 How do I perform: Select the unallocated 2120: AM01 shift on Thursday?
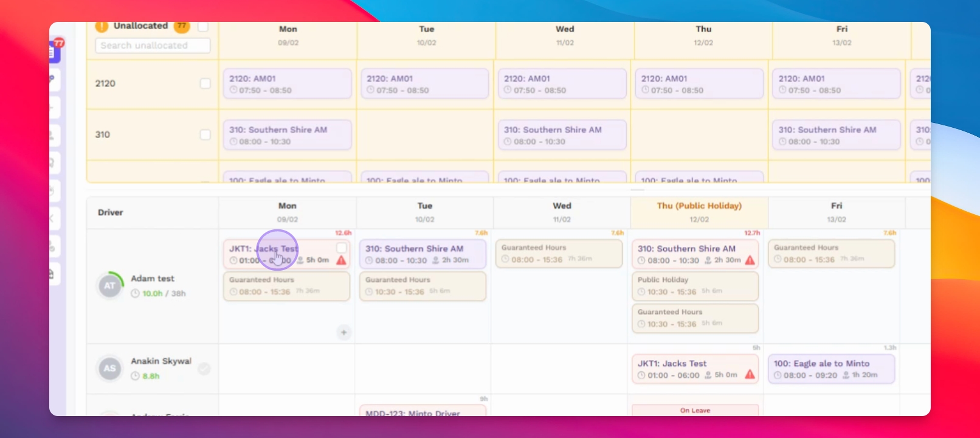pyautogui.click(x=700, y=84)
